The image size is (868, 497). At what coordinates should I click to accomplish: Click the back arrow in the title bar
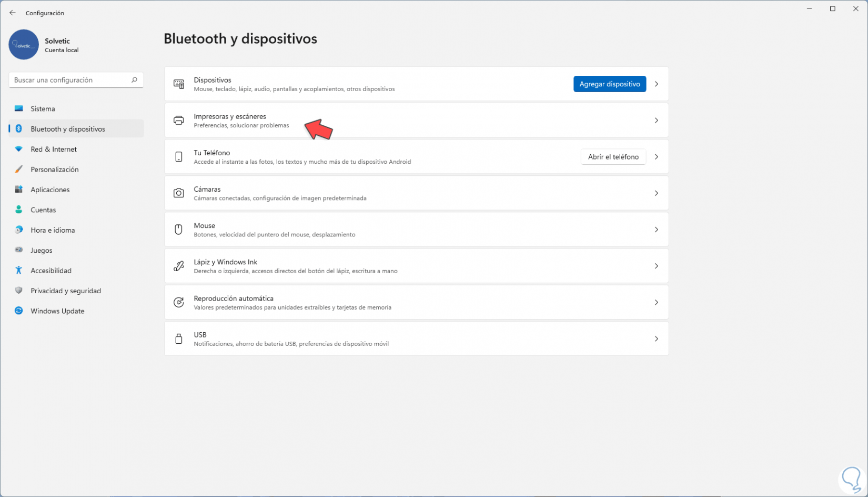pyautogui.click(x=13, y=13)
